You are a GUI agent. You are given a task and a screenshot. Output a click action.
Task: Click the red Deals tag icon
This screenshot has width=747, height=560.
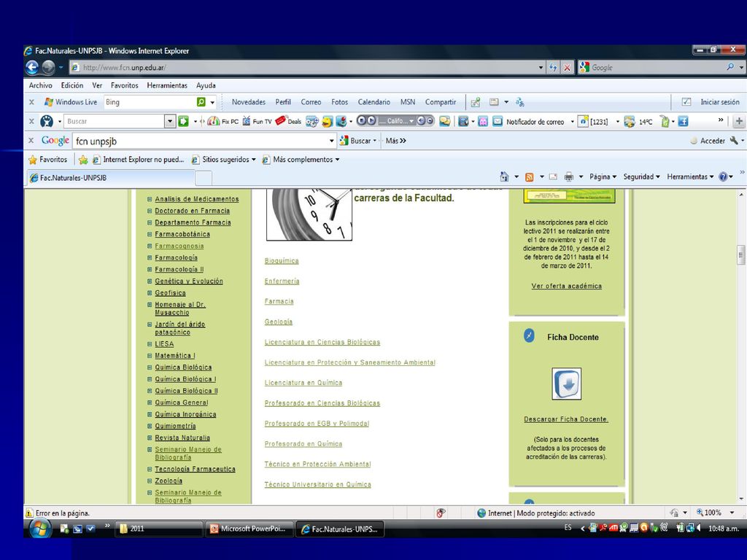tap(281, 120)
